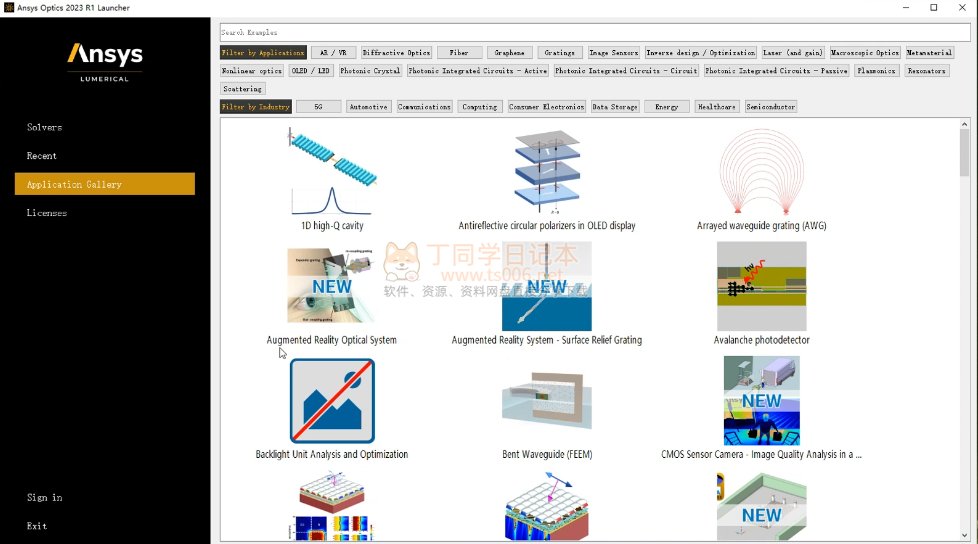Open the Bent Waveguide (FEEM) thumbnail
This screenshot has height=544, width=978.
coord(547,401)
